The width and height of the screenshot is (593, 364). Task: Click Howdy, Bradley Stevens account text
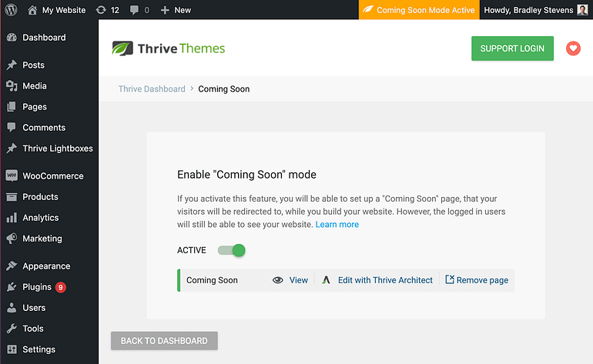point(528,10)
